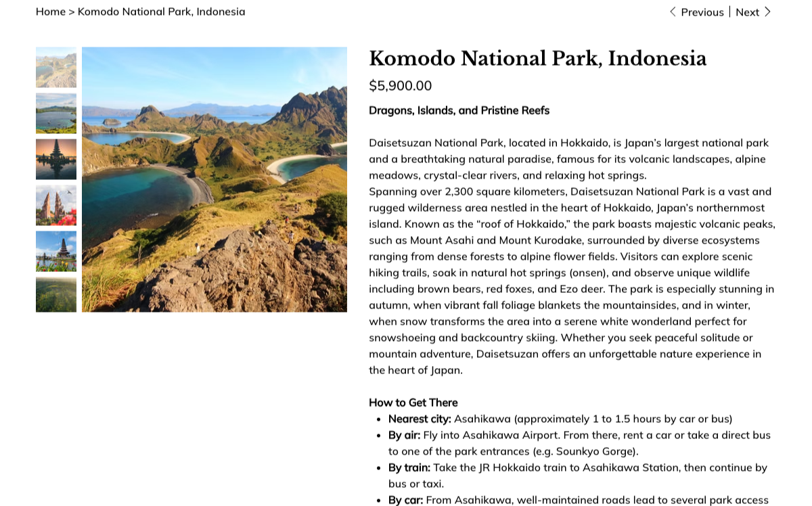
Task: Click the Home breadcrumb link
Action: coord(50,11)
